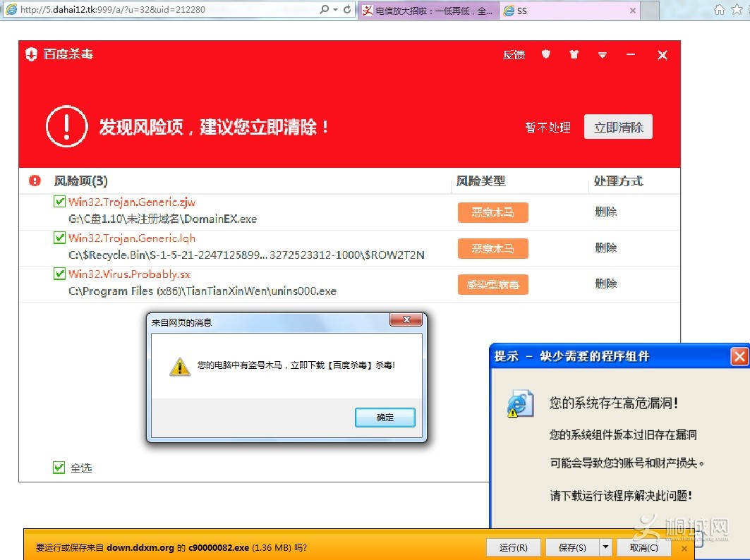Click the red exclamation icon beside 风险项(3)
Viewport: 750px width, 560px height.
pyautogui.click(x=35, y=181)
